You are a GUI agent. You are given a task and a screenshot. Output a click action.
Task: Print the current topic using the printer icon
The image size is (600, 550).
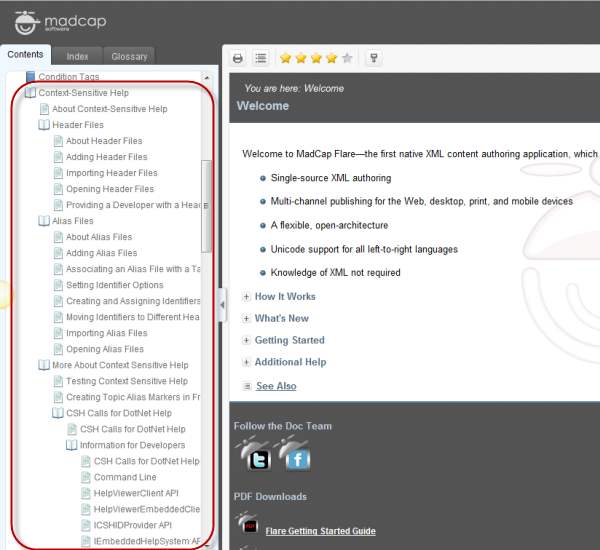[238, 58]
